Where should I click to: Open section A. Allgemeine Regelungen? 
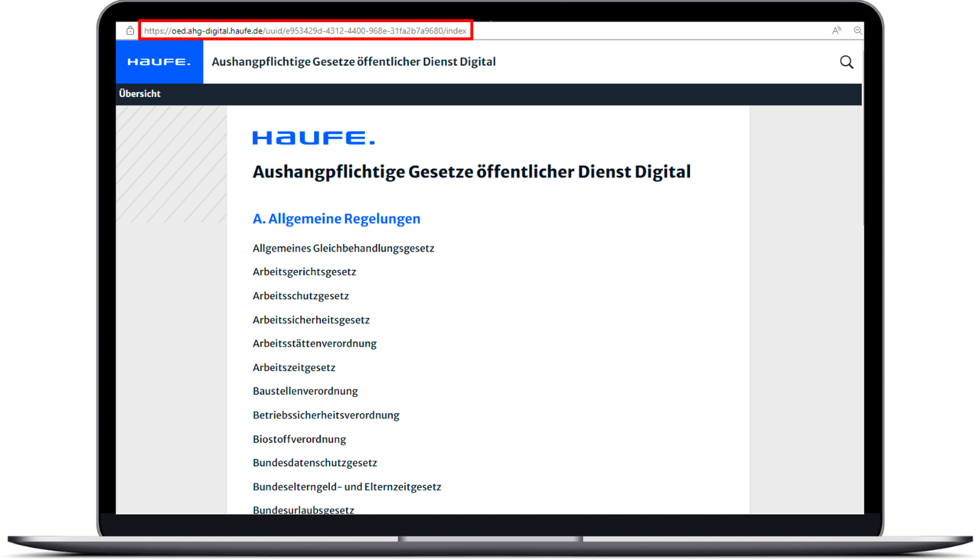click(x=336, y=219)
